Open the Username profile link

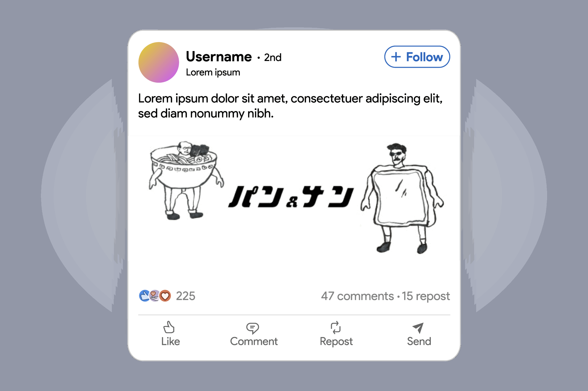click(x=219, y=56)
